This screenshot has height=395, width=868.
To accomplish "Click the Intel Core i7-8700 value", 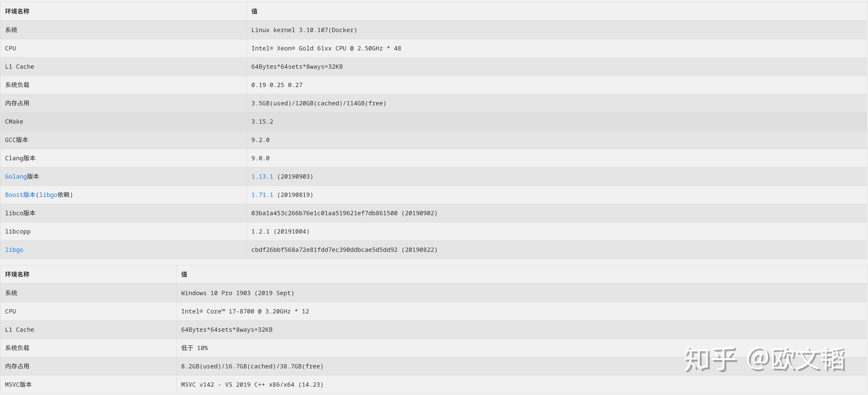I will pyautogui.click(x=245, y=311).
